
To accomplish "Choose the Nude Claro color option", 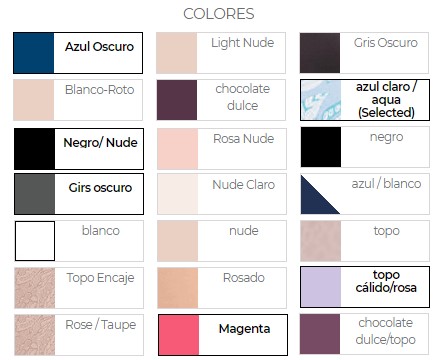I will tap(222, 194).
